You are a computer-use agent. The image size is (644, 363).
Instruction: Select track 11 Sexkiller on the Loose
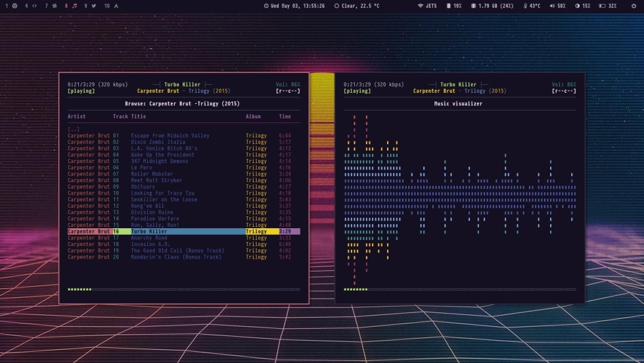(x=184, y=199)
